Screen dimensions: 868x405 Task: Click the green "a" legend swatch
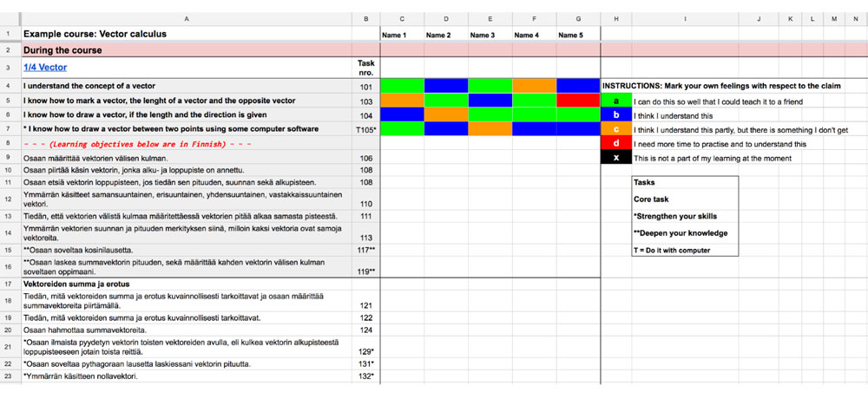pos(615,101)
